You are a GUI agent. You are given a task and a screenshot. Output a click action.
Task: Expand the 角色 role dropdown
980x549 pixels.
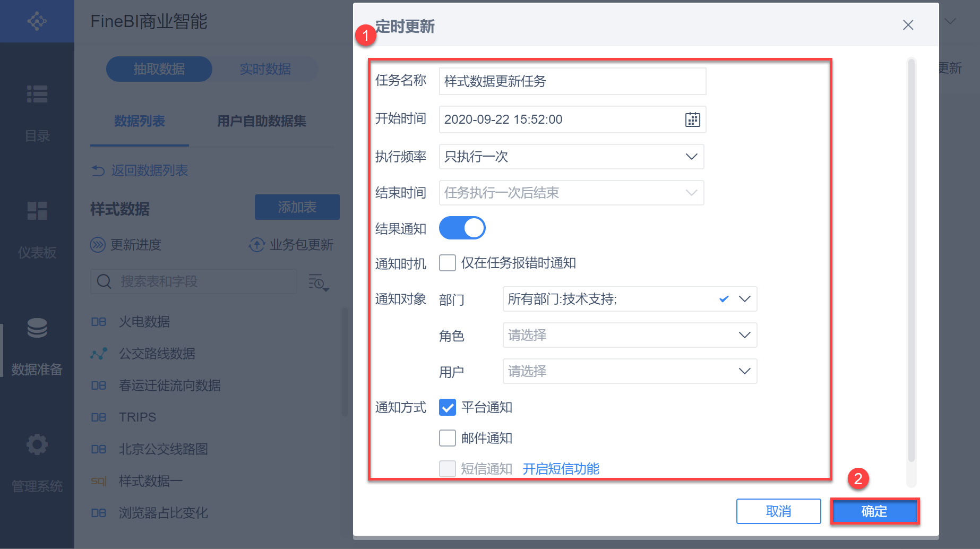630,335
